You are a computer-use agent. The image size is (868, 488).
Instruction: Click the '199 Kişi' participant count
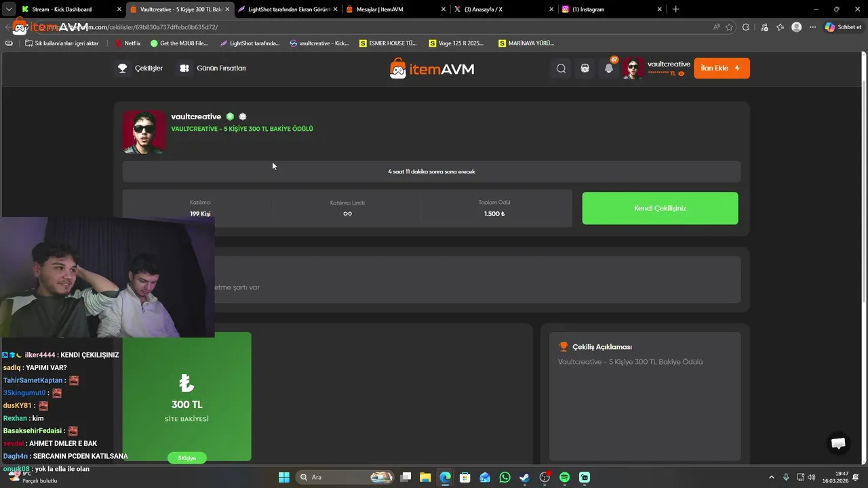(200, 213)
